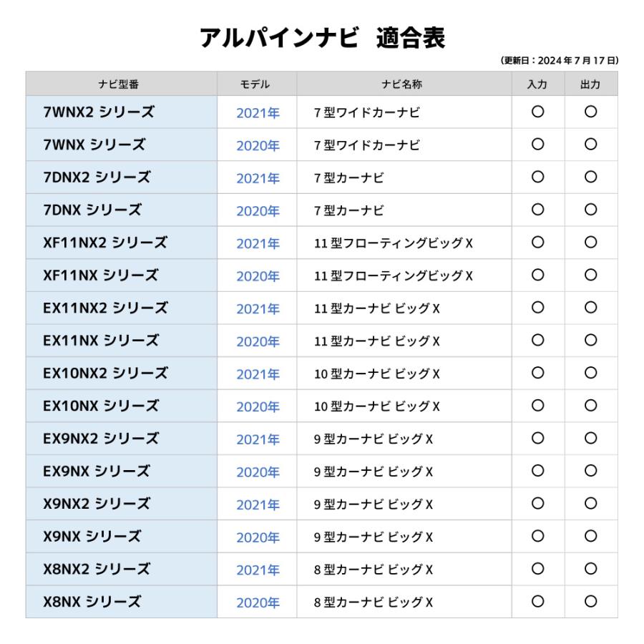Select the 入力 circle in X9NX row
Screen dimensions: 644x644
point(538,536)
